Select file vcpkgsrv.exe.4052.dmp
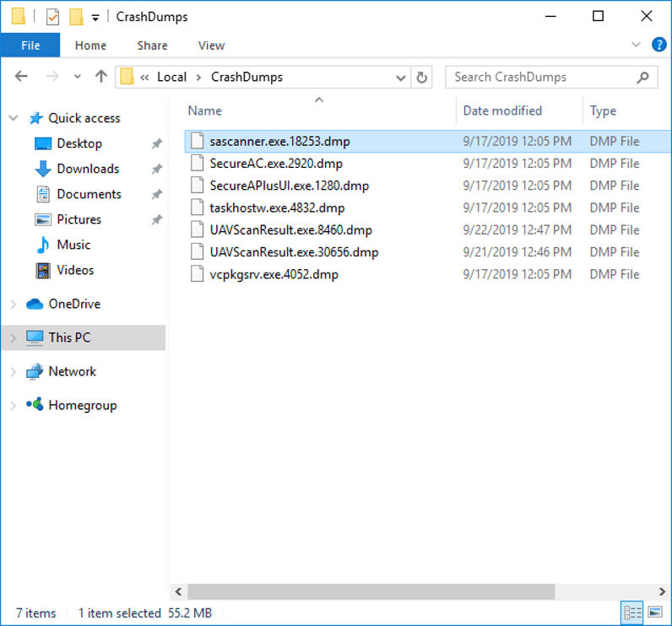Viewport: 672px width, 626px height. 274,274
